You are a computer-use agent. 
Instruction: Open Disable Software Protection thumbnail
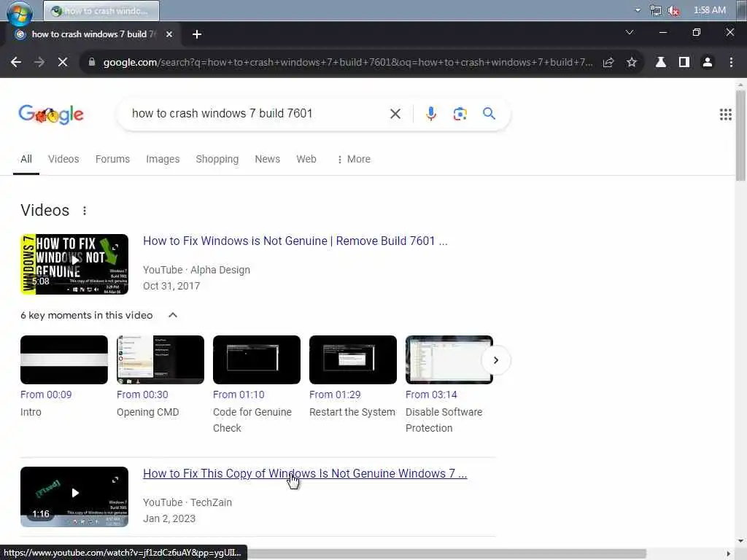pos(449,360)
